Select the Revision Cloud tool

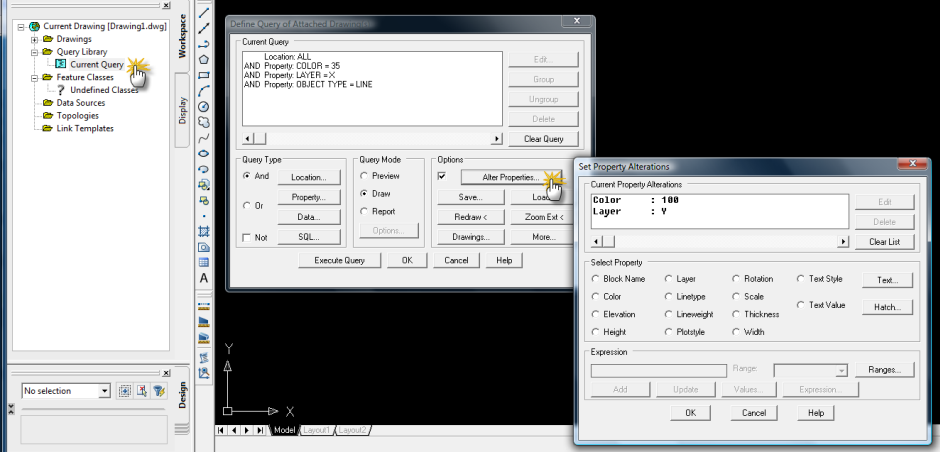(204, 122)
